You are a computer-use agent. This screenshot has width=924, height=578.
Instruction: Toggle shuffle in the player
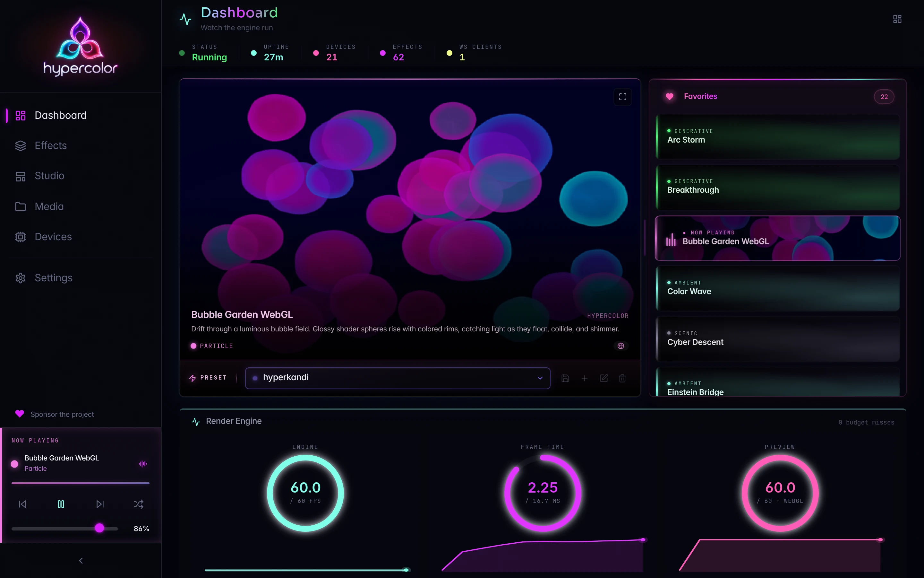tap(139, 504)
